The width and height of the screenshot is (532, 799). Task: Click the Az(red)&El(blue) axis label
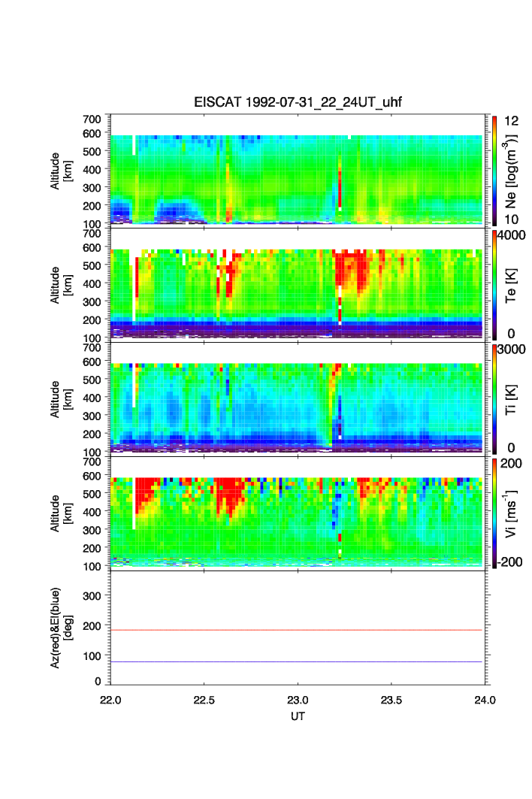61,628
